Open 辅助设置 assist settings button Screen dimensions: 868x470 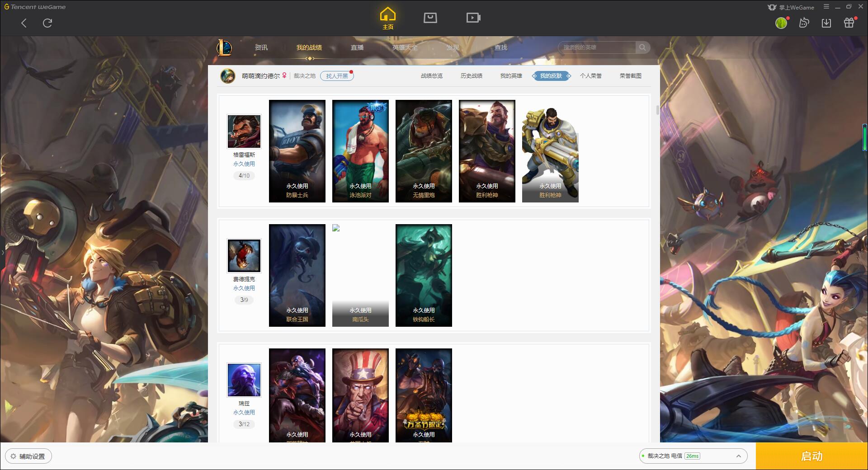[x=28, y=456]
